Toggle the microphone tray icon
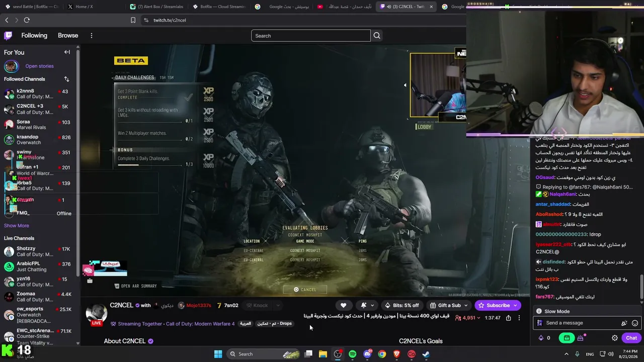This screenshot has width=644, height=362. [577, 354]
